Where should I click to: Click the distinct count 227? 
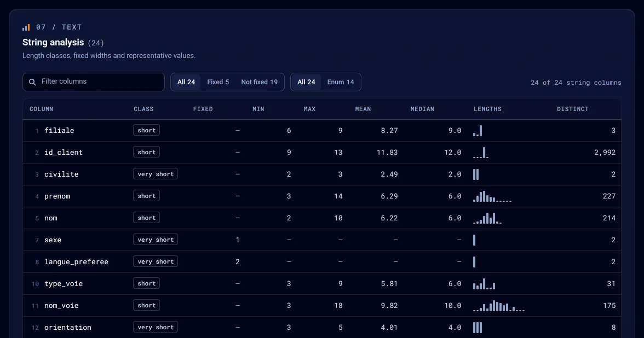pyautogui.click(x=609, y=196)
